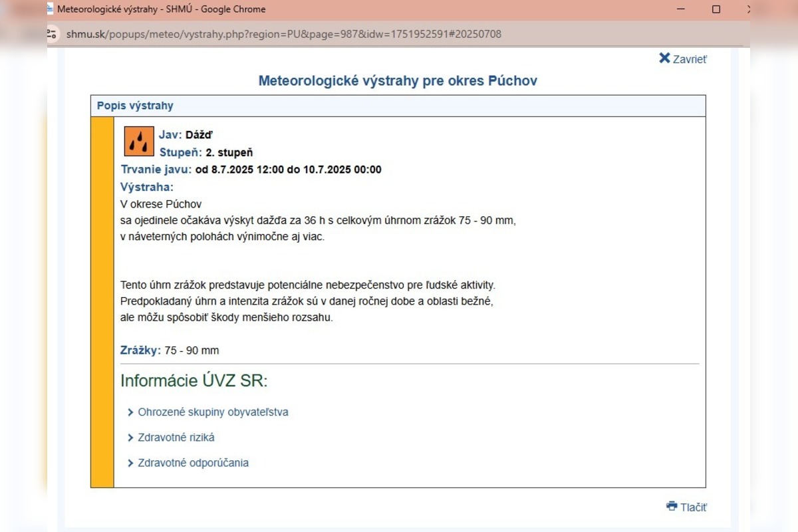Click the Popis výstrahy header
798x532 pixels.
point(135,106)
